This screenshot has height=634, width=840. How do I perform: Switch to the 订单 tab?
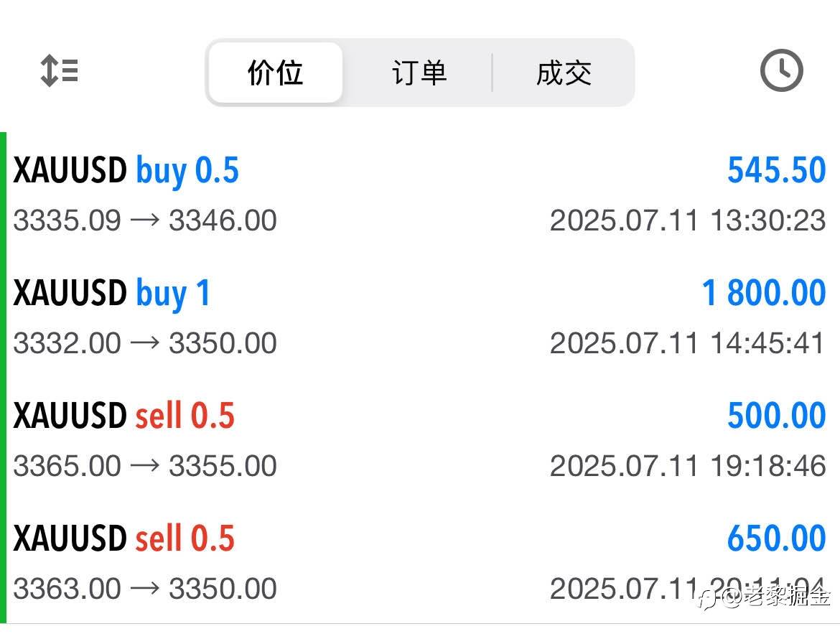click(419, 73)
